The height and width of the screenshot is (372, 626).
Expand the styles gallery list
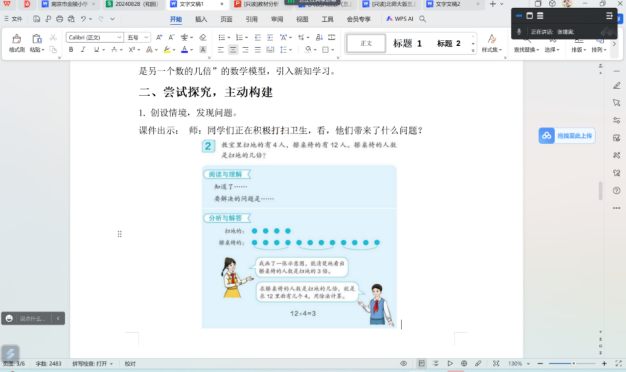tap(473, 51)
